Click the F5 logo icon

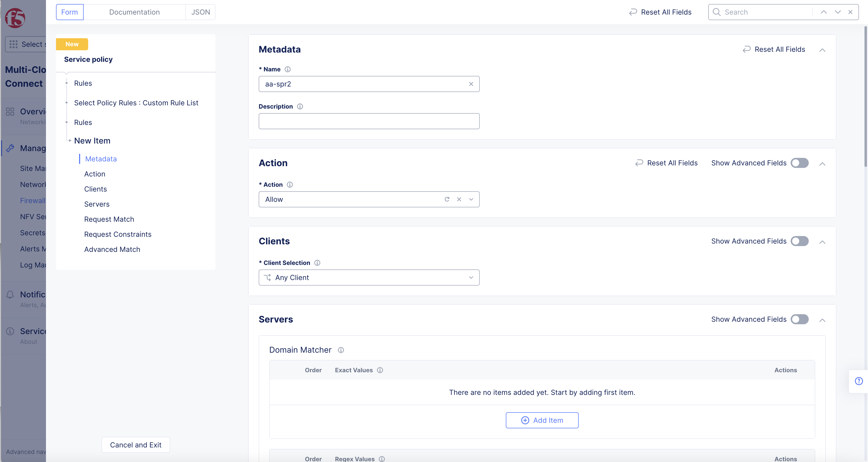(x=15, y=18)
